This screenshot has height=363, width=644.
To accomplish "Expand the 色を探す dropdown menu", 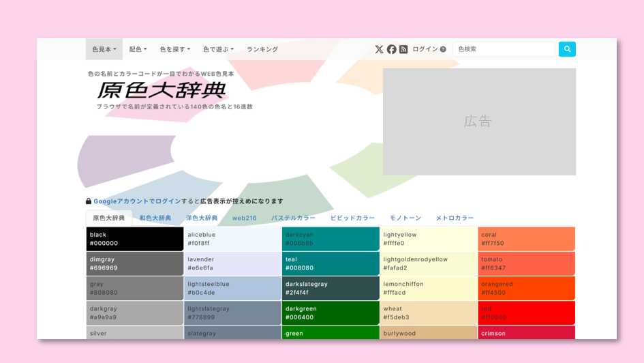I will click(175, 49).
